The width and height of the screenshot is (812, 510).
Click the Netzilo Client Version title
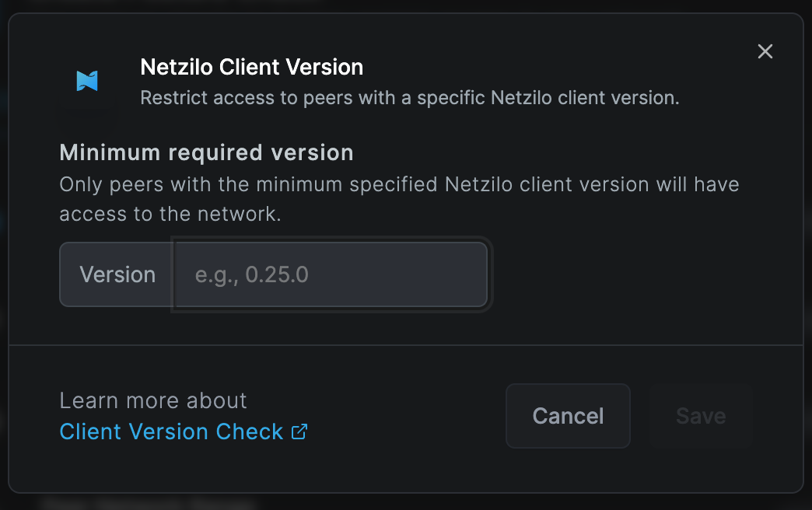(252, 68)
